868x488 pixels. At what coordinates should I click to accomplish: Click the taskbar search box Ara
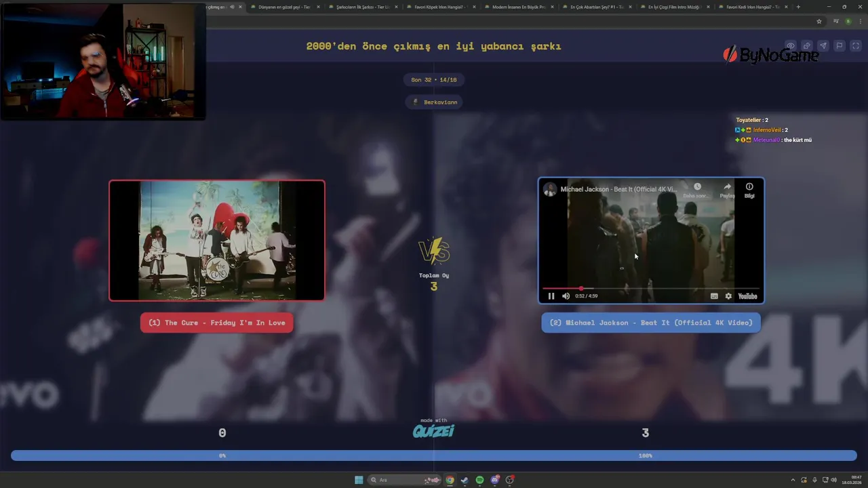point(405,480)
